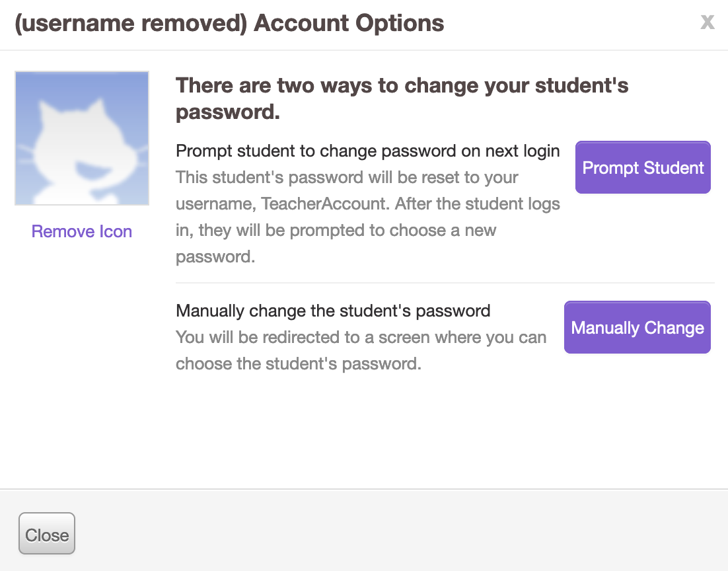This screenshot has width=728, height=571.
Task: Select "Prompt student to change password" label
Action: point(367,151)
